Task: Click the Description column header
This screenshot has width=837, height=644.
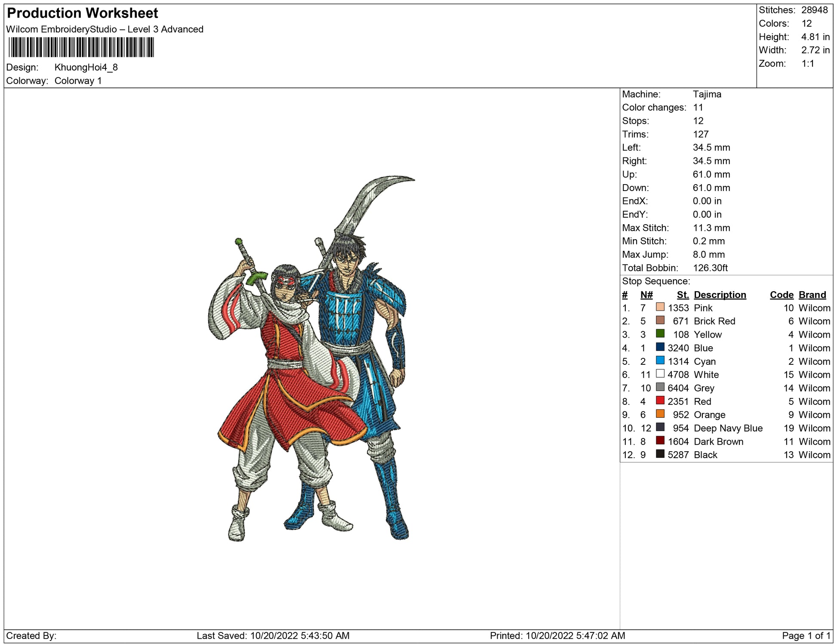Action: 720,295
